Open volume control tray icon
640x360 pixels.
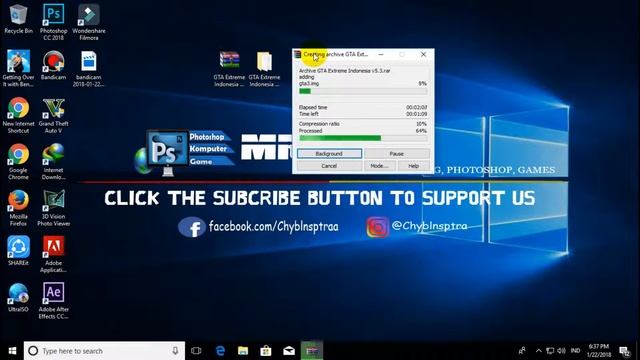click(562, 351)
